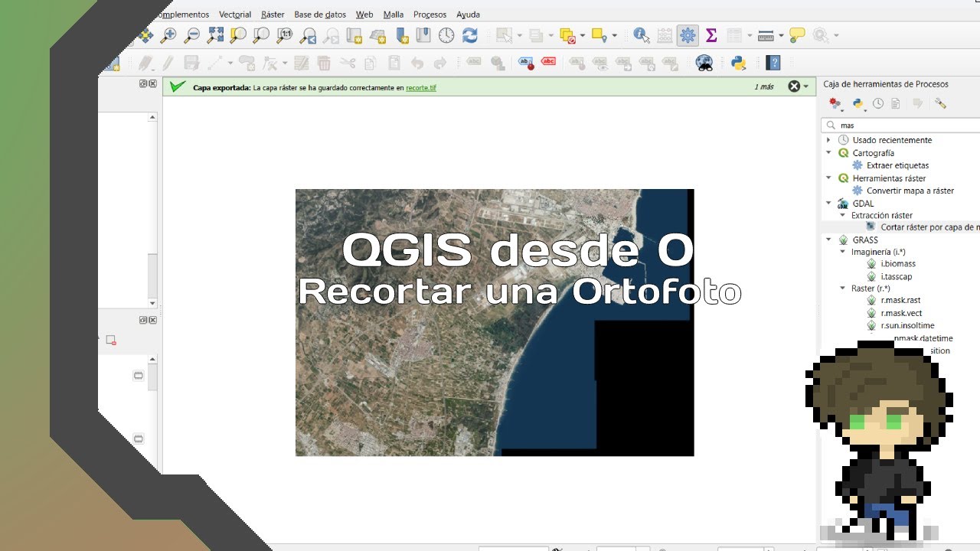Screen dimensions: 980x551
Task: Collapse the Herramientas ráster group
Action: (828, 178)
